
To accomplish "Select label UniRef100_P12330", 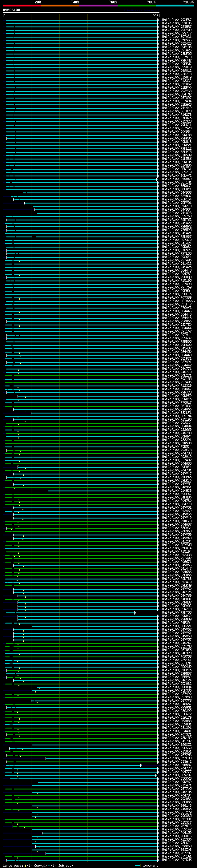I will pyautogui.click(x=177, y=839).
